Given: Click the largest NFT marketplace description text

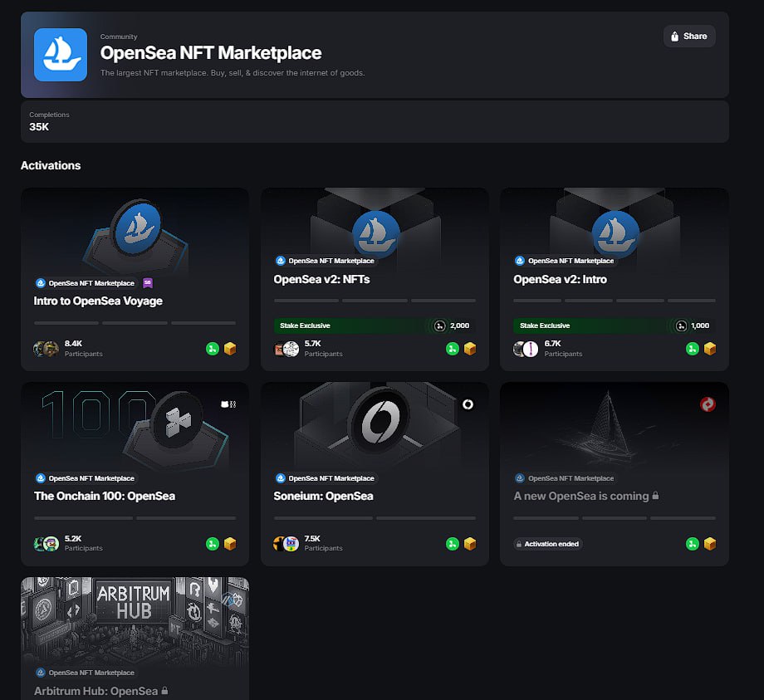Looking at the screenshot, I should click(x=233, y=73).
